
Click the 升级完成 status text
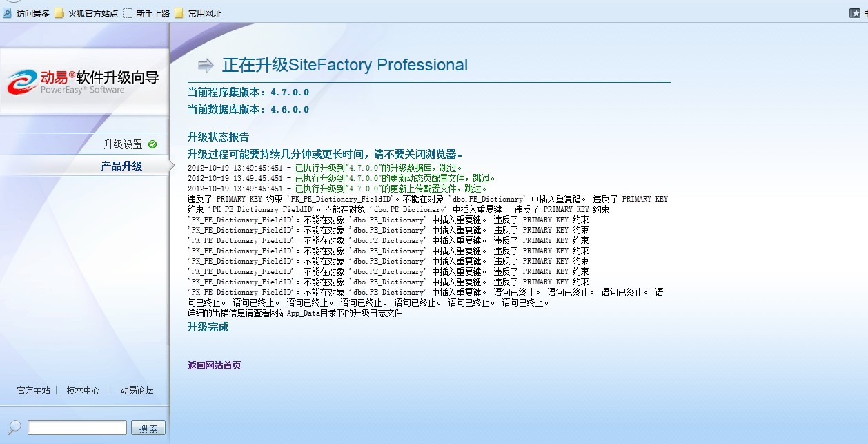(208, 327)
